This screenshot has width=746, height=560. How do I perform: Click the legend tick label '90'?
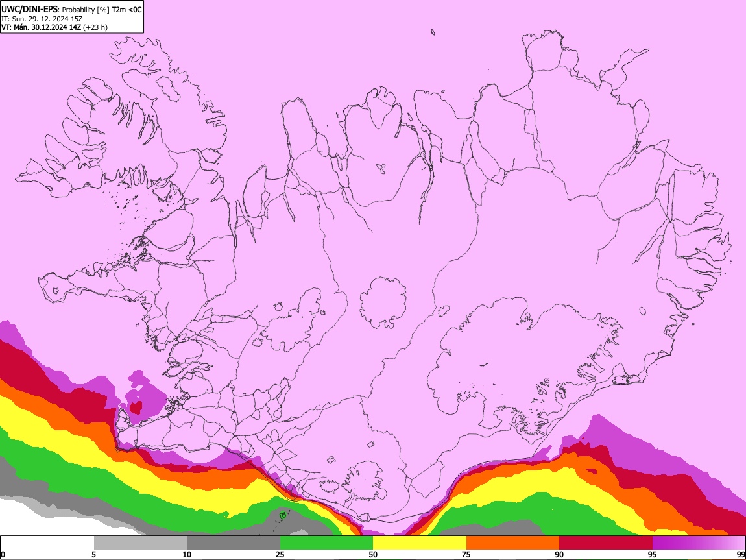tap(559, 554)
